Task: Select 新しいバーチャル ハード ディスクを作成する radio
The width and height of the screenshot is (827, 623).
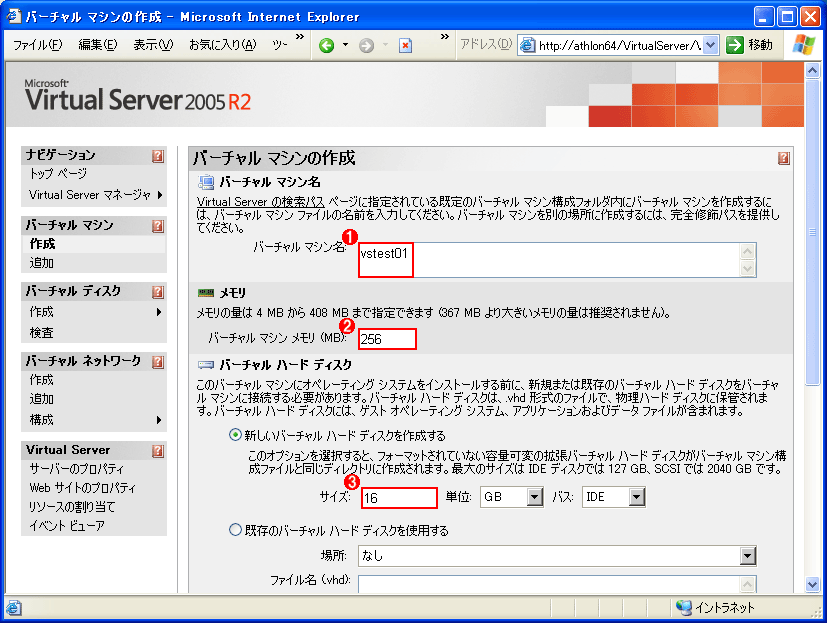Action: pos(235,435)
